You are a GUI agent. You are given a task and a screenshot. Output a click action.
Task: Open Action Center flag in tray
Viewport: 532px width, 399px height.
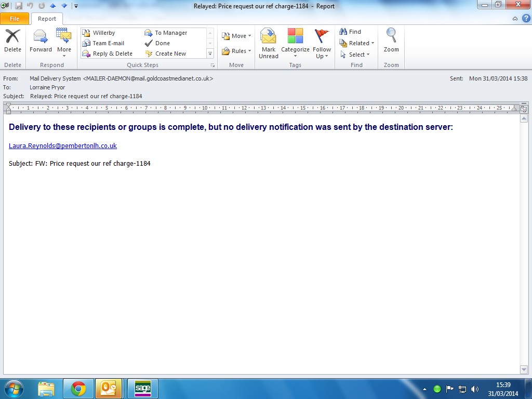pos(449,389)
